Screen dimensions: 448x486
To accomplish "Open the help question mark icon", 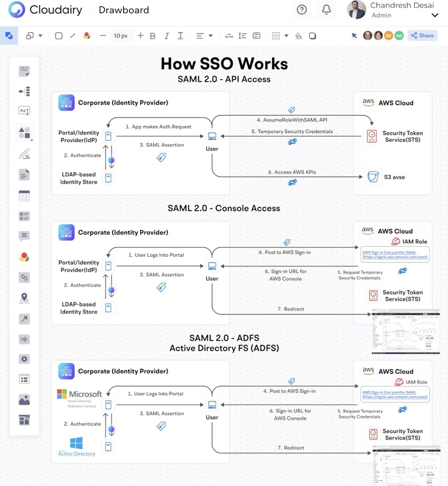I will (x=302, y=9).
